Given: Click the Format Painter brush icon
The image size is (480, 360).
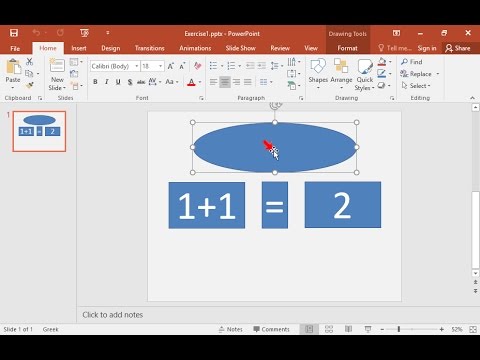Looking at the screenshot, I should tap(29, 85).
